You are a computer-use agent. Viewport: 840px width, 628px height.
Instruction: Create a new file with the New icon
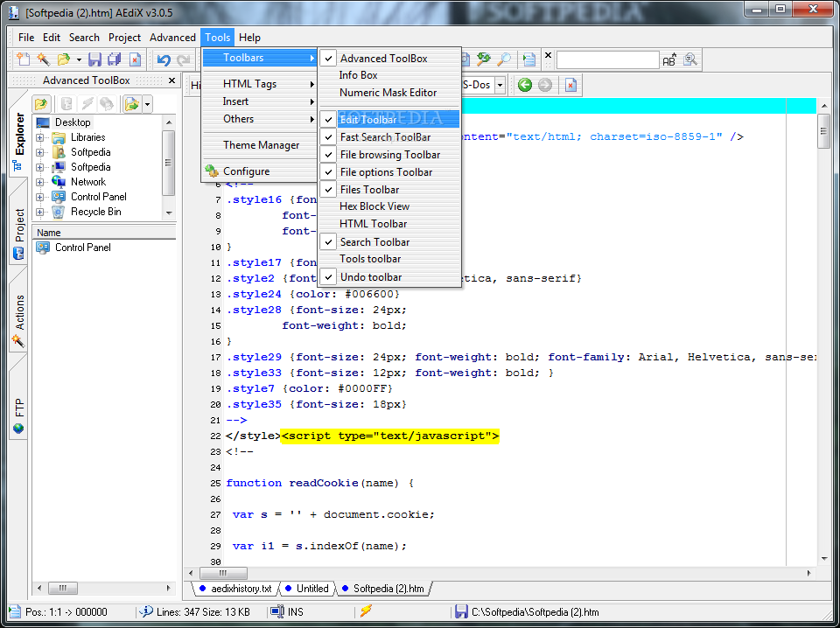[x=23, y=59]
